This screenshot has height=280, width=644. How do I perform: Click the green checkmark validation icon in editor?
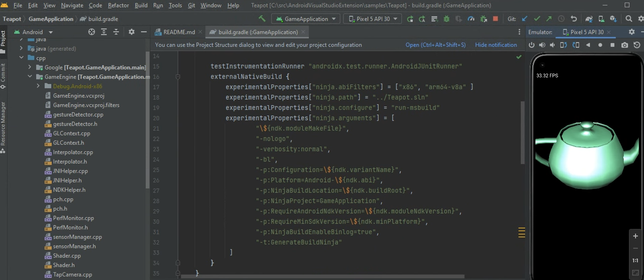click(519, 57)
